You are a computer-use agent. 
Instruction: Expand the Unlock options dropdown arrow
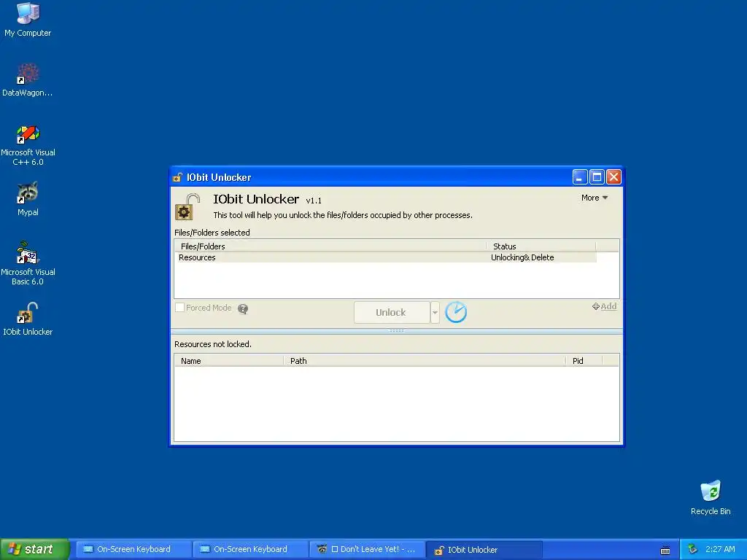click(x=435, y=312)
